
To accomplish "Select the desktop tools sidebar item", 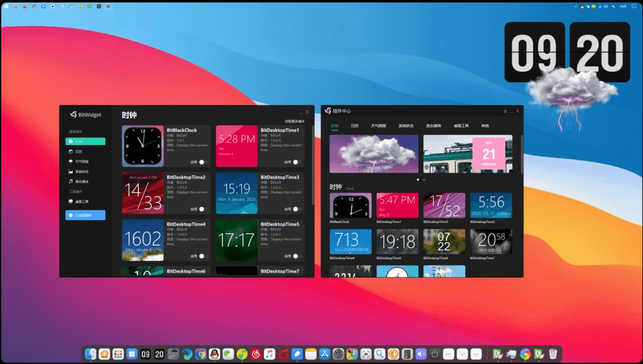I will (x=70, y=201).
